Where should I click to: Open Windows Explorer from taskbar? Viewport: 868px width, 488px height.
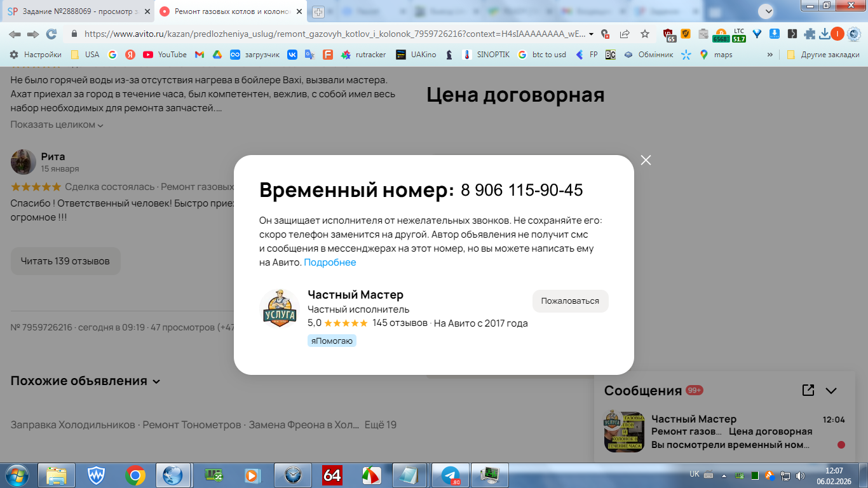point(57,475)
